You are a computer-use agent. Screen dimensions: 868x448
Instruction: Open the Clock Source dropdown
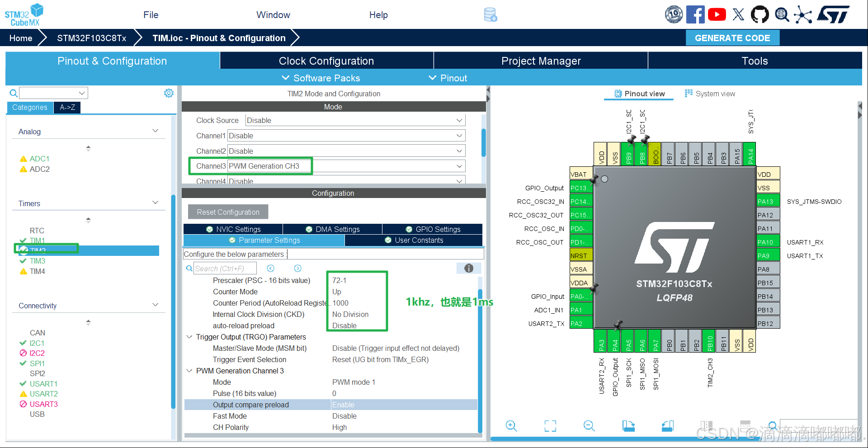tap(355, 120)
